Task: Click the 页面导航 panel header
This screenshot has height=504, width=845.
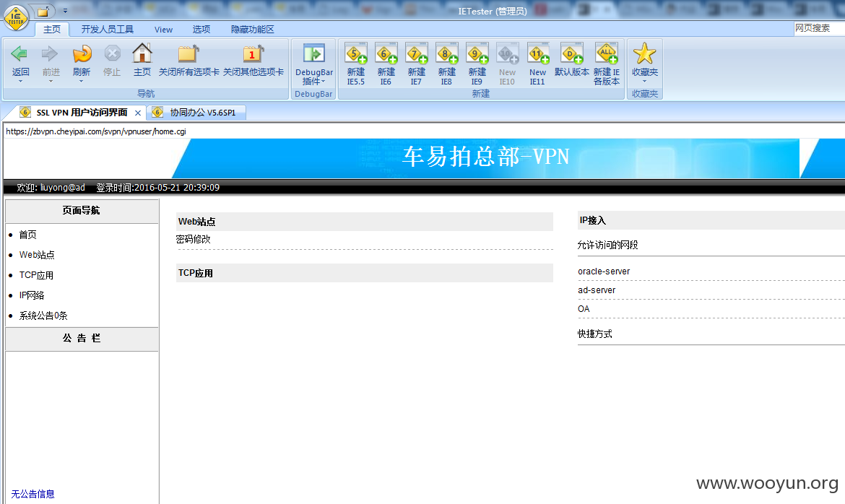Action: (82, 210)
